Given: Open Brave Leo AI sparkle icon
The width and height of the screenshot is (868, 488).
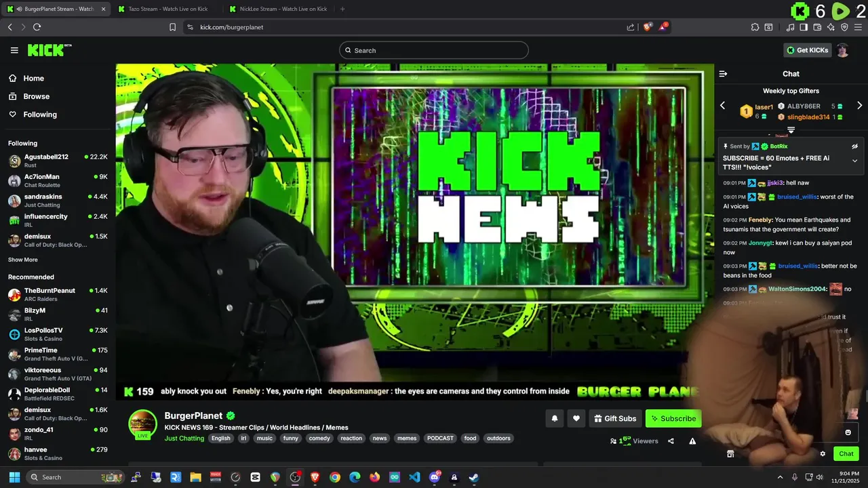Looking at the screenshot, I should coord(831,27).
